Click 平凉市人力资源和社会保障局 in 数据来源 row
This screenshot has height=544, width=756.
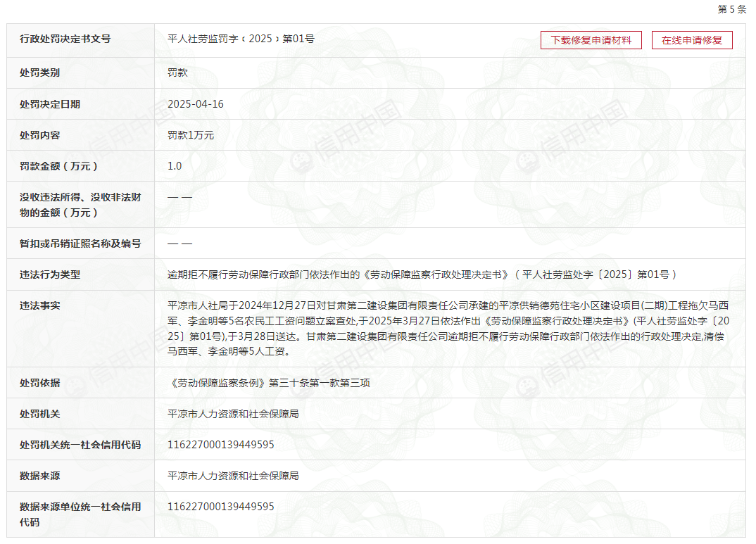point(234,476)
